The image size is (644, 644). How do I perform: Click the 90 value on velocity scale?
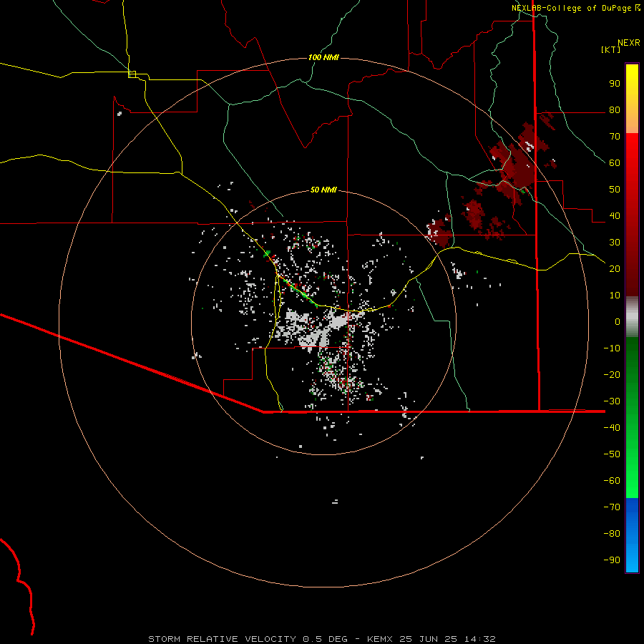pos(615,84)
